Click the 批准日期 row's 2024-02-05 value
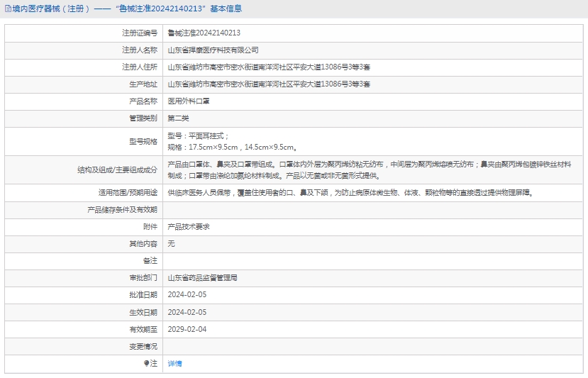Viewport: 588px width, 378px height. point(187,294)
